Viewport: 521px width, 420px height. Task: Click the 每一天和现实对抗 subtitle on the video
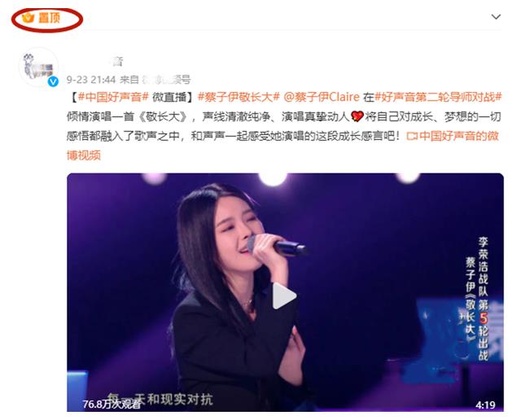pyautogui.click(x=160, y=399)
